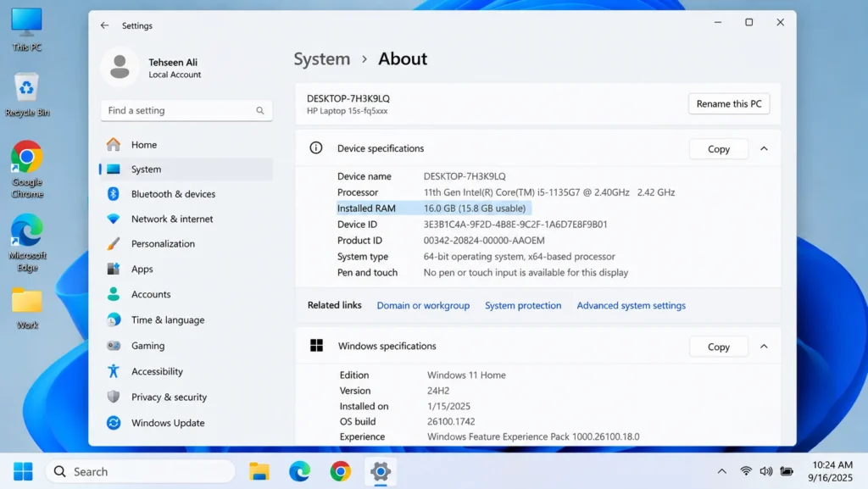Collapse the Windows specifications section
868x489 pixels.
764,347
